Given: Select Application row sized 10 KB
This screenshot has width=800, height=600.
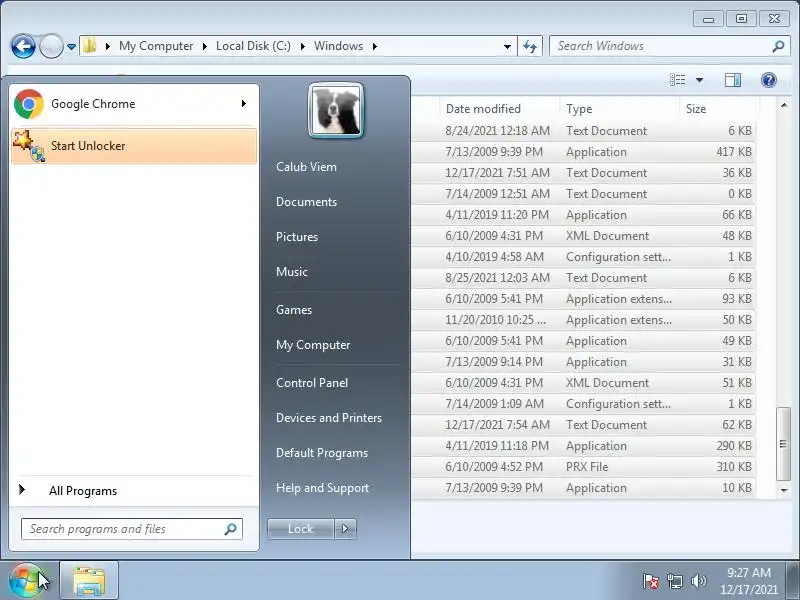Looking at the screenshot, I should point(584,488).
